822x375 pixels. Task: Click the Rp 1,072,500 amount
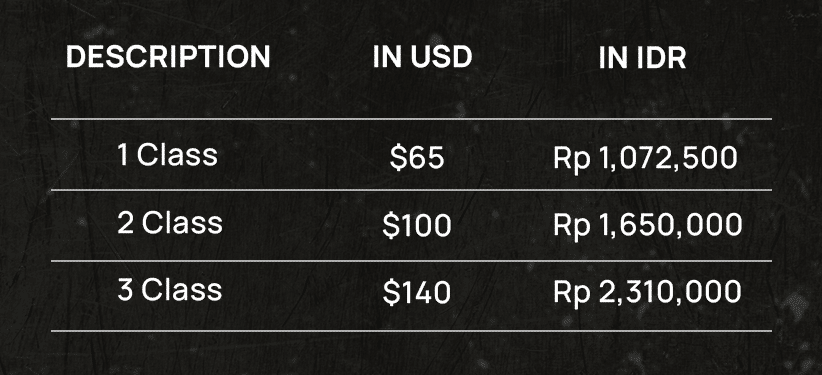click(x=645, y=159)
